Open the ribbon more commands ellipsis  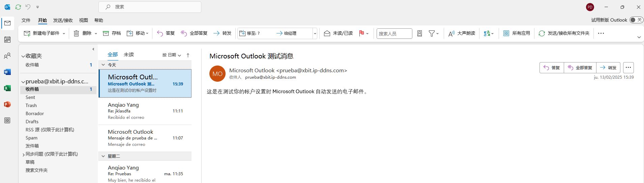point(601,33)
